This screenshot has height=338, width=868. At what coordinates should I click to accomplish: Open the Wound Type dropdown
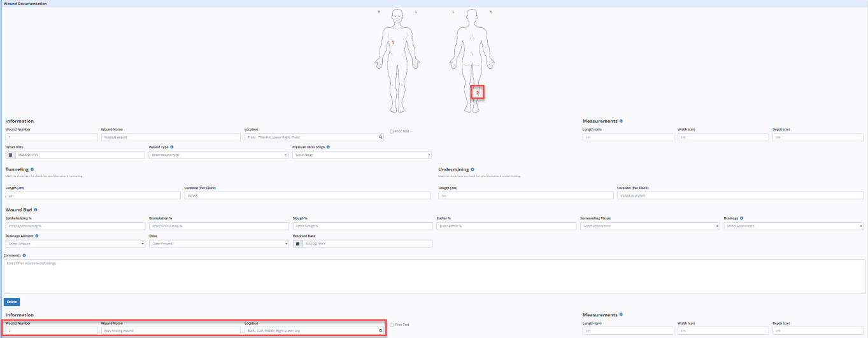click(218, 155)
